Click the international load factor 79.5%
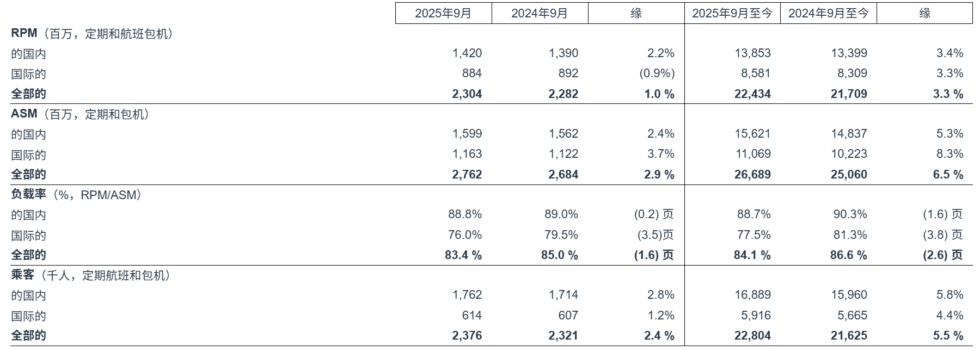 561,235
